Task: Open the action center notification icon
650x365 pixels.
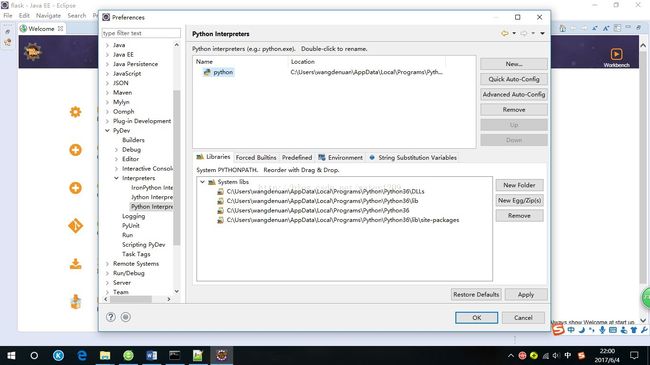Action: click(634, 355)
